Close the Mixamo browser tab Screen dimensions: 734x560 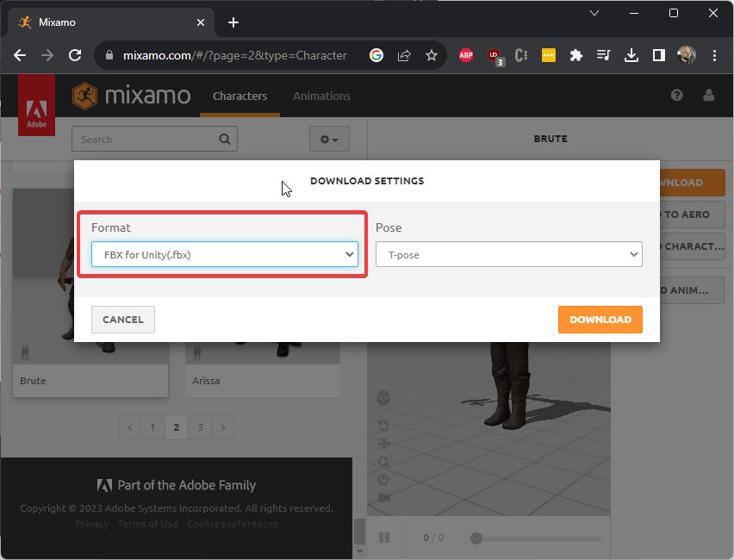click(x=201, y=22)
